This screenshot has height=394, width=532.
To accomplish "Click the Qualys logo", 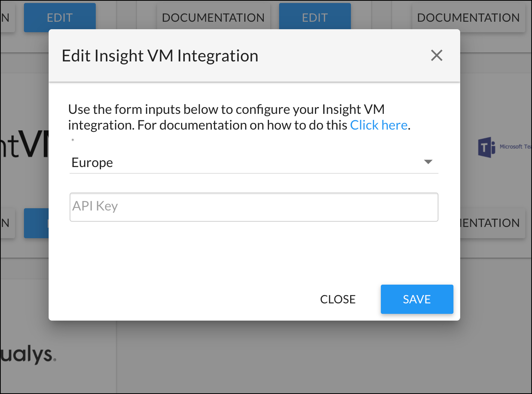I will click(28, 354).
